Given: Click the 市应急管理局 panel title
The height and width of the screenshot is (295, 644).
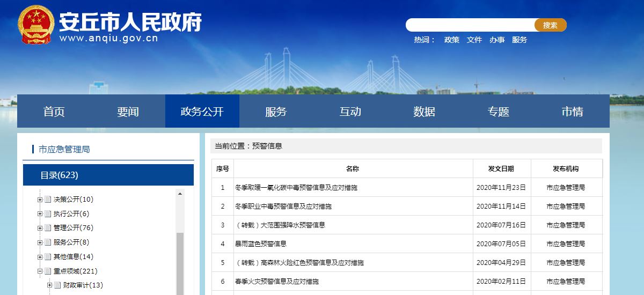Looking at the screenshot, I should pyautogui.click(x=64, y=149).
